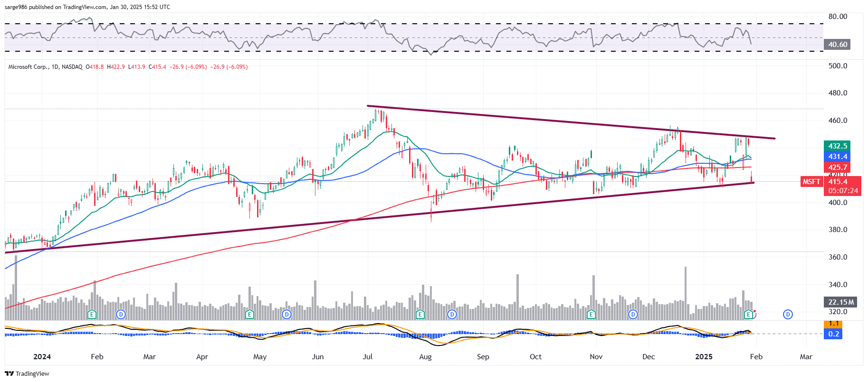Select the dividend marker in mid-May 2024
Image resolution: width=868 pixels, height=382 pixels.
tap(286, 314)
